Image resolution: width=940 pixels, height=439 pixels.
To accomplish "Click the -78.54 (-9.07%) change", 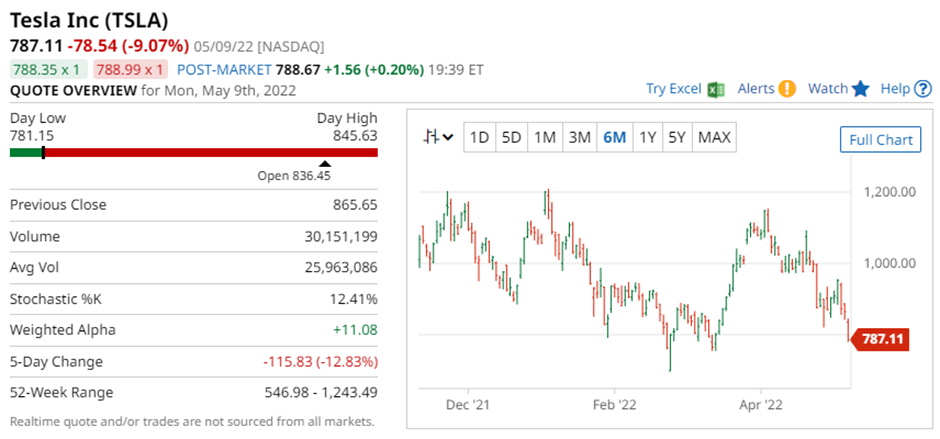I will [128, 46].
